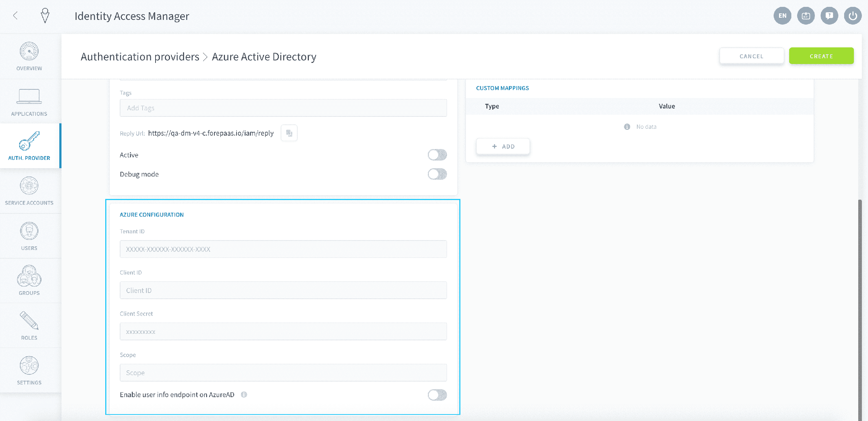Click the Custom Mappings heading
This screenshot has width=868, height=421.
(502, 88)
